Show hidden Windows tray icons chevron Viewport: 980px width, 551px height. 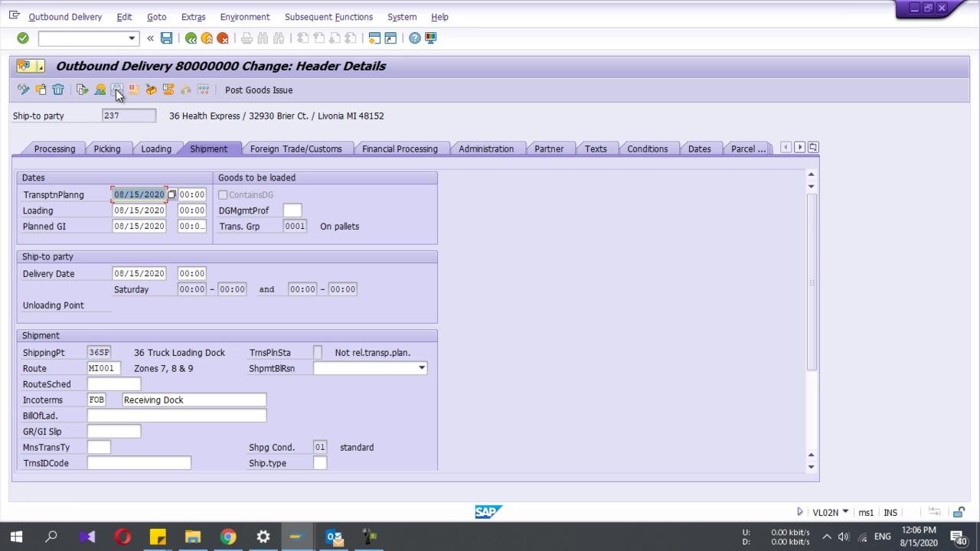click(x=827, y=536)
